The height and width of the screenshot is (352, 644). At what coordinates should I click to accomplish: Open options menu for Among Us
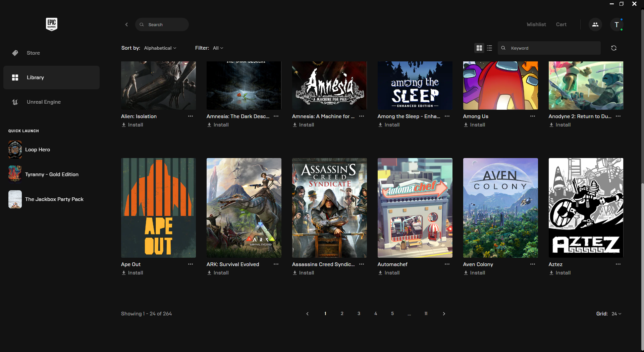(x=533, y=116)
